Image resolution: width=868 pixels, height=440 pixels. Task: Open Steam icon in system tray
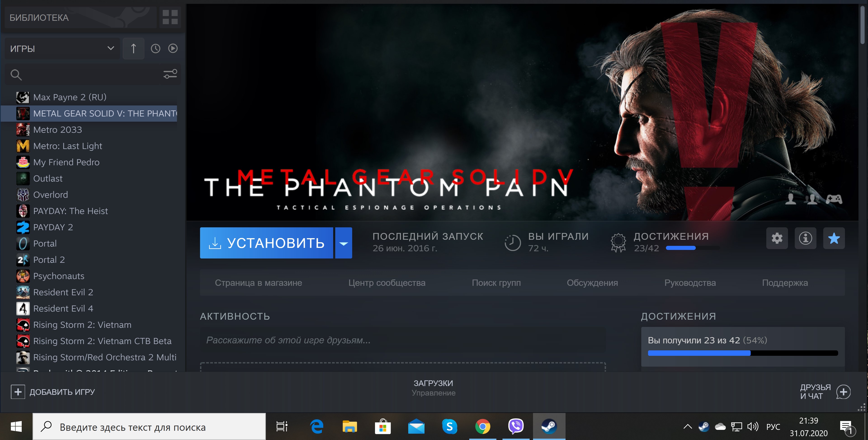704,427
